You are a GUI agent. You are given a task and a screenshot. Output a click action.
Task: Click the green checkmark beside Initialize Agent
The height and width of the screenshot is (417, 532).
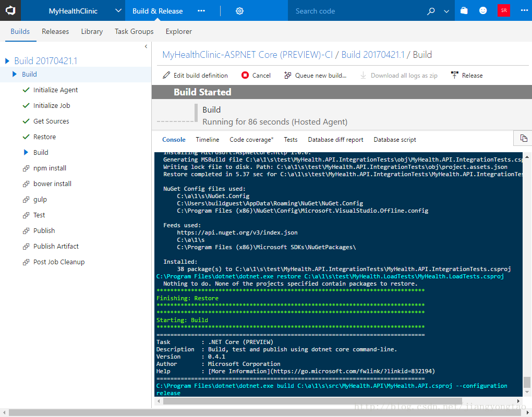point(26,90)
